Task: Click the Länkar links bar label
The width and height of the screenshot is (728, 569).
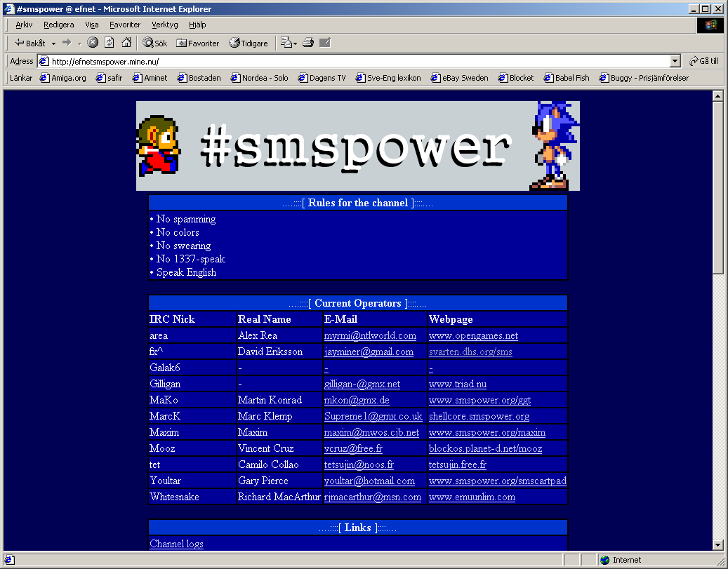Action: (x=21, y=78)
